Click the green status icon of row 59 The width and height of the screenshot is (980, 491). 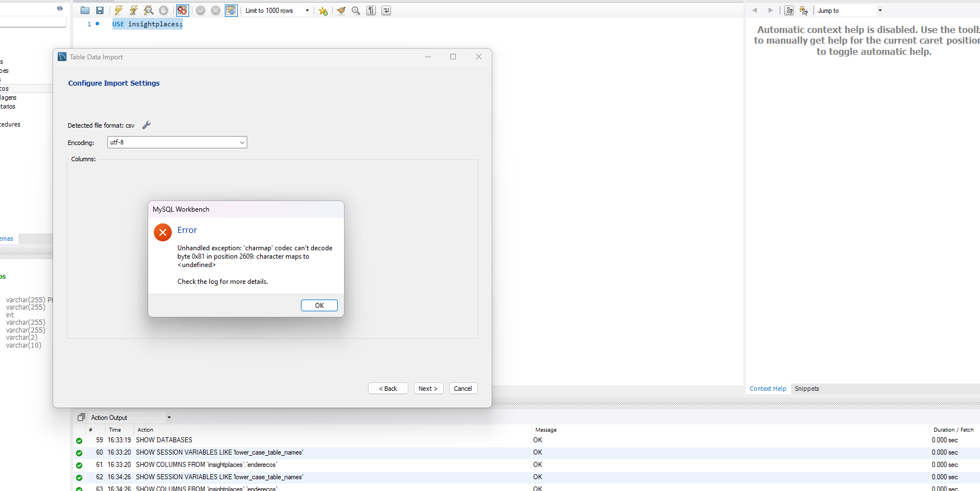(79, 441)
